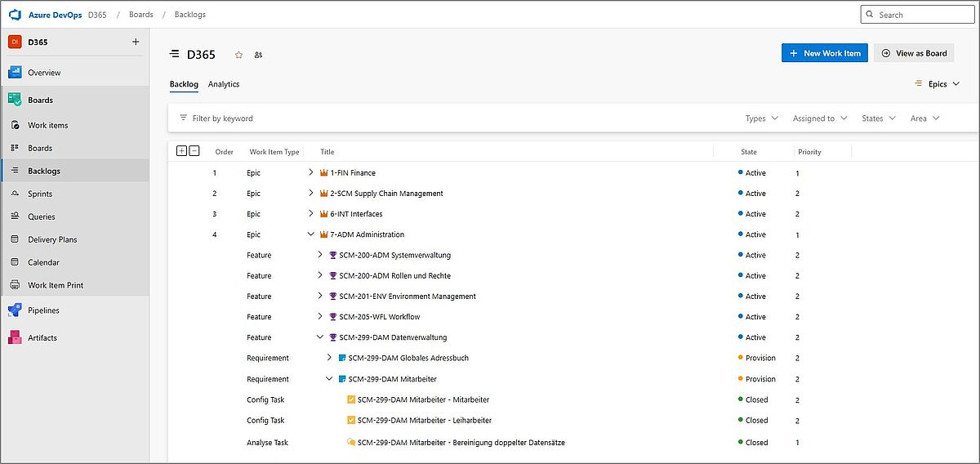
Task: Click icon of SCM-299-DAM Globales Adressbuch requirement
Action: [x=342, y=358]
